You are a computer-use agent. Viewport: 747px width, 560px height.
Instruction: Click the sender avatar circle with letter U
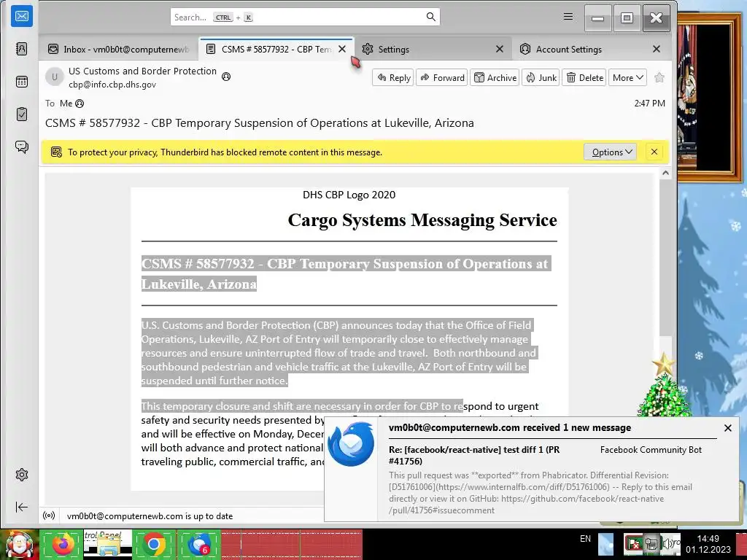(55, 77)
